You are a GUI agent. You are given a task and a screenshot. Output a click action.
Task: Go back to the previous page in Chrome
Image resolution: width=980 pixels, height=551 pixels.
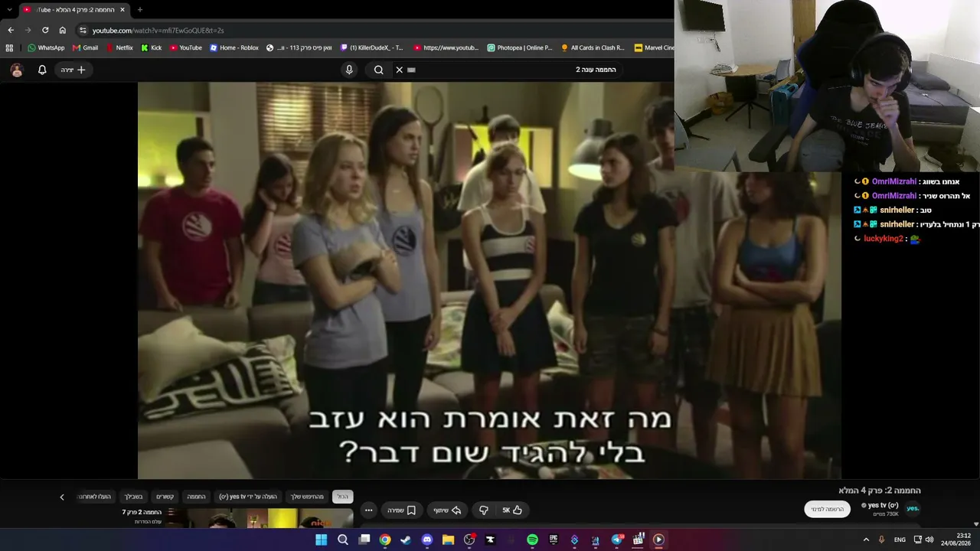tap(11, 30)
